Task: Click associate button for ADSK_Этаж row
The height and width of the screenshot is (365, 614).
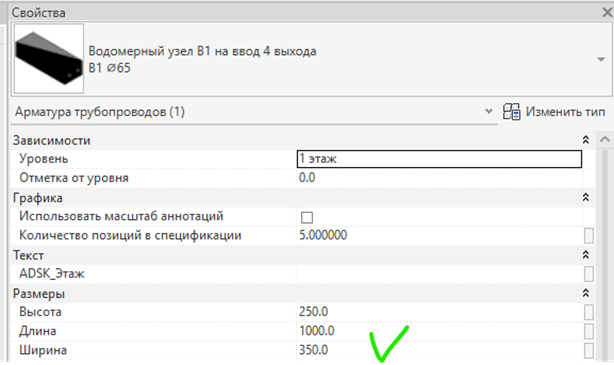Action: (589, 274)
